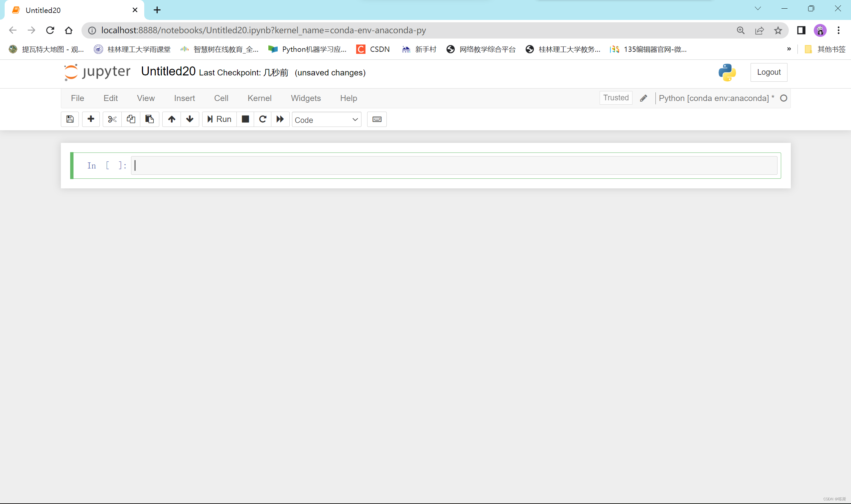Bookmark this page with star icon
The width and height of the screenshot is (851, 504).
[778, 31]
